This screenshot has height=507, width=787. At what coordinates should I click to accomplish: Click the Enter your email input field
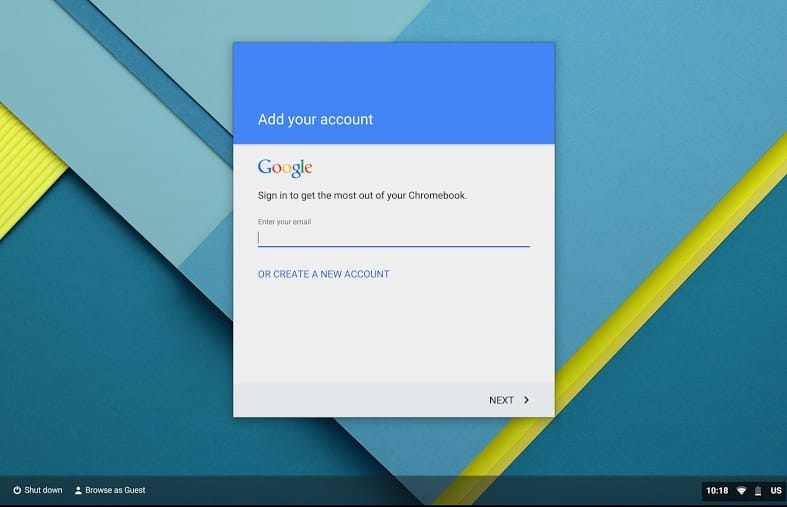click(394, 238)
